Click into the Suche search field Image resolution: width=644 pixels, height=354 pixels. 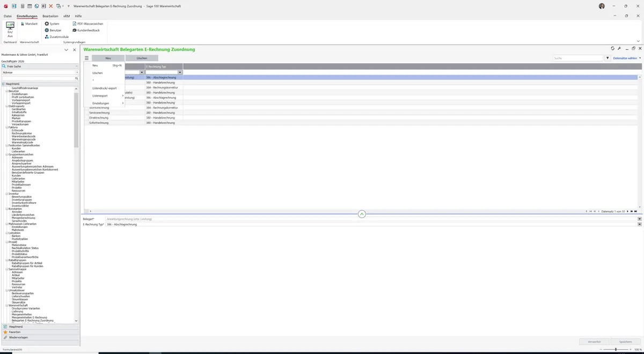(578, 58)
